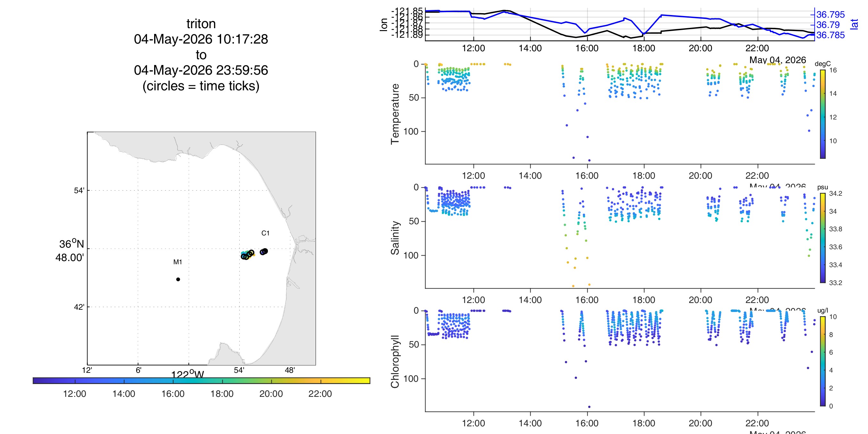Click the 18:00 tick under Salinity plot
This screenshot has width=868, height=434.
click(x=644, y=300)
